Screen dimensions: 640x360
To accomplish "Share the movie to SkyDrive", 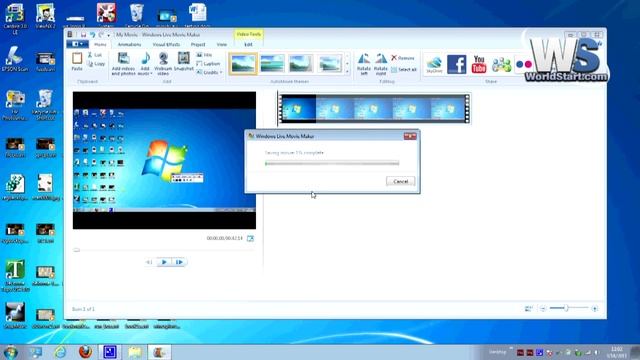I will (434, 64).
